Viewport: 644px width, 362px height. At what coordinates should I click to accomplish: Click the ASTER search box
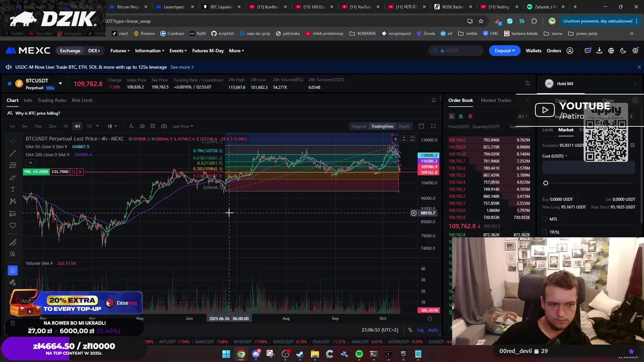(x=456, y=51)
